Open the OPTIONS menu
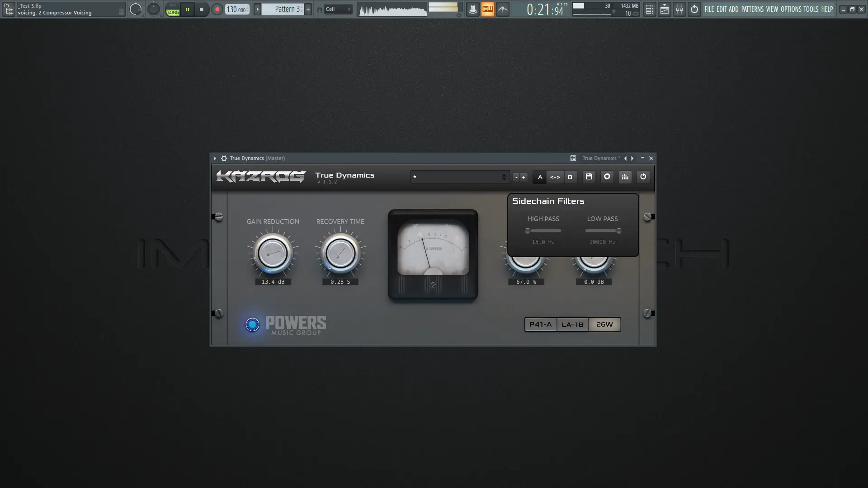This screenshot has width=868, height=488. [x=791, y=9]
